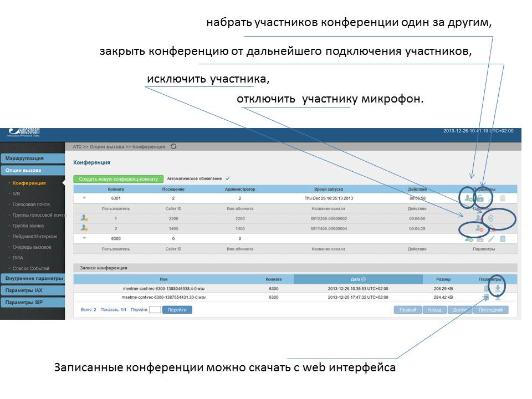Lock conference 6301 from new participants
Image resolution: width=532 pixels, height=399 pixels.
(x=480, y=197)
